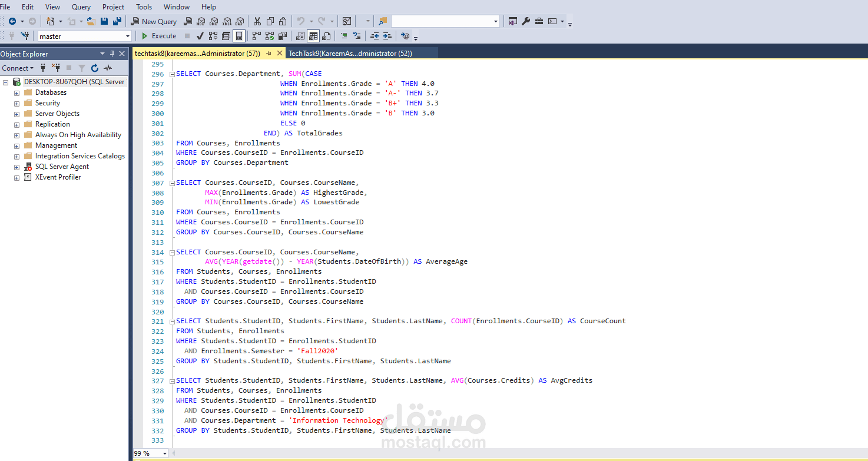Click the Navigate Backward arrow icon
The image size is (868, 461).
tap(12, 21)
